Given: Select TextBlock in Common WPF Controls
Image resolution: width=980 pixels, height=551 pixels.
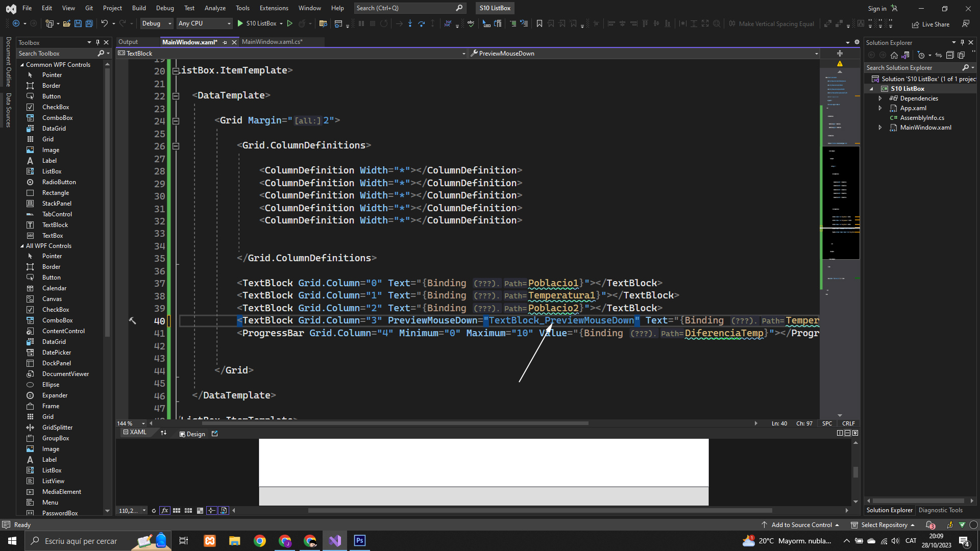Looking at the screenshot, I should pos(55,225).
